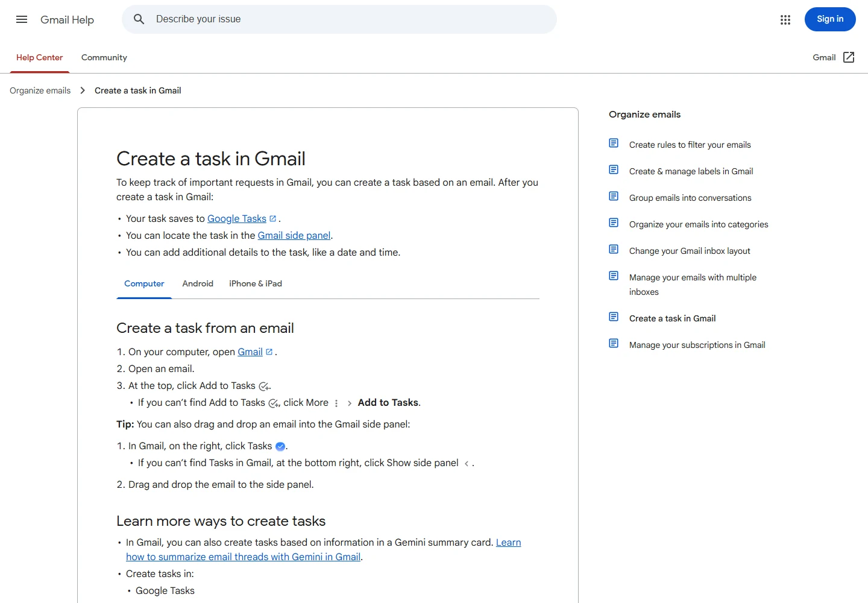
Task: Click the bold 'Add to Tasks.' text
Action: (389, 403)
